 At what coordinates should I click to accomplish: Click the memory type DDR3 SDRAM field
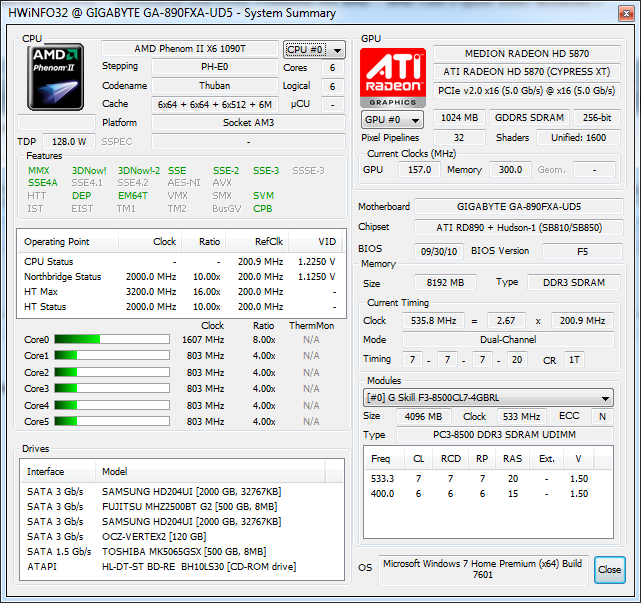[x=574, y=282]
